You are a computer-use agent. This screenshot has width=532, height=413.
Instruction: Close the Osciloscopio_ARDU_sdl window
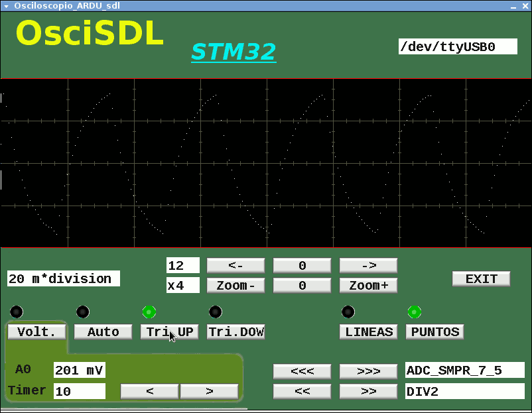click(x=525, y=6)
